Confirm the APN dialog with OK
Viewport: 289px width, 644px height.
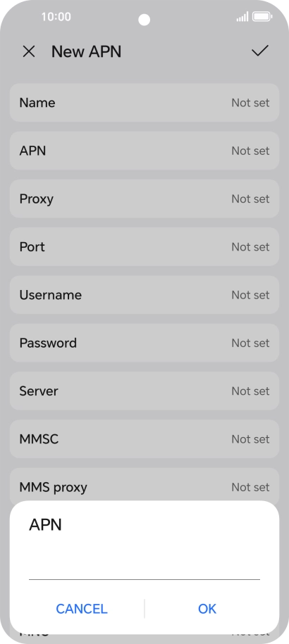pyautogui.click(x=207, y=609)
